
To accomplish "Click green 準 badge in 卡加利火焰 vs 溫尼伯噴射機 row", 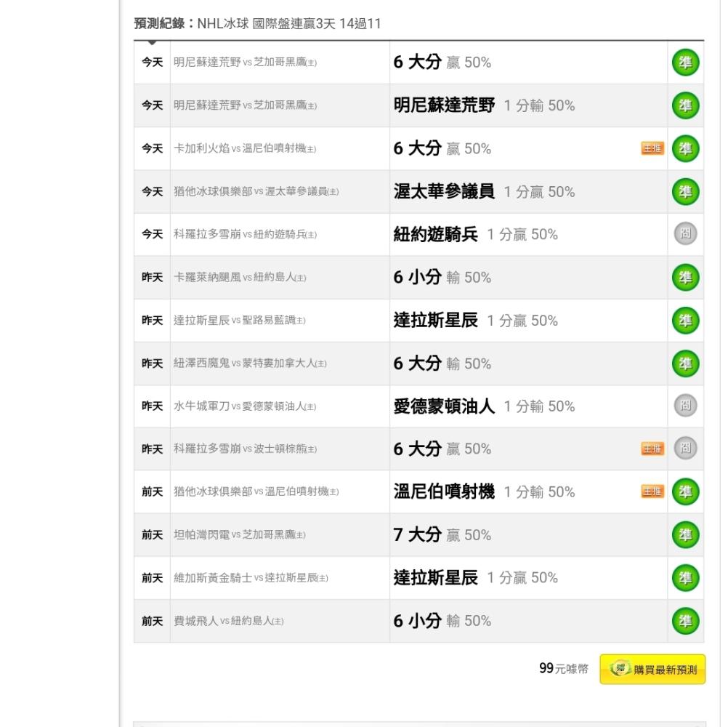I will click(685, 148).
